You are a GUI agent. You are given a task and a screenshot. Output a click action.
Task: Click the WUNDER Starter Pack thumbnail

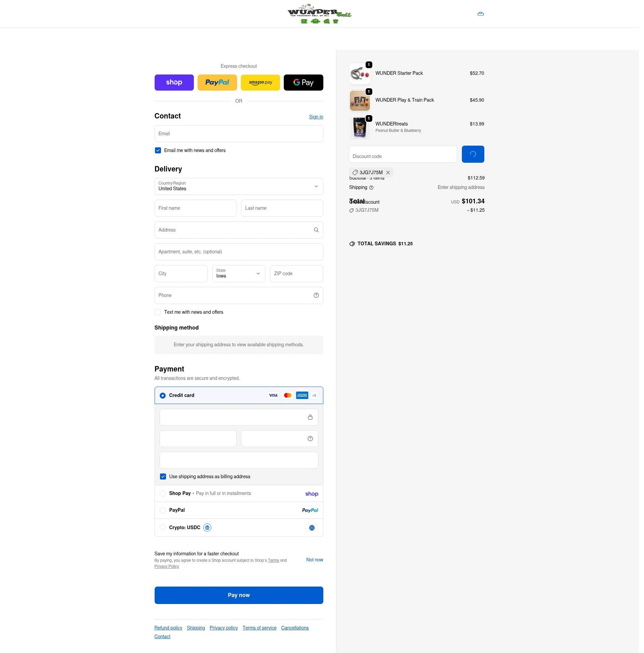click(x=360, y=74)
